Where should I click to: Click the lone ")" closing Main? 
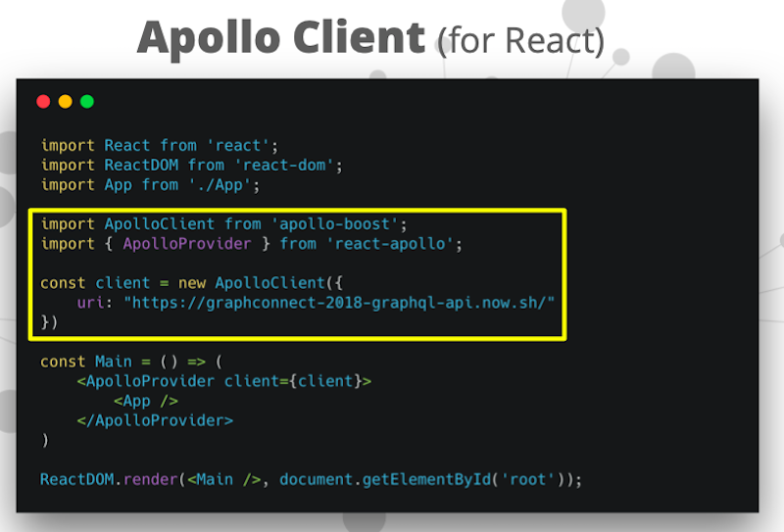pyautogui.click(x=45, y=441)
